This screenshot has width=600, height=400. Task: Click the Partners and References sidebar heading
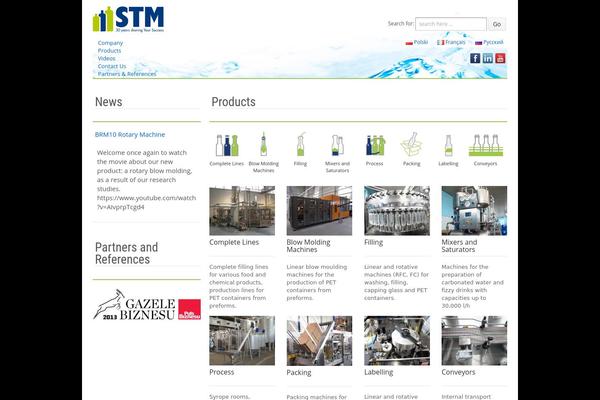coord(126,253)
